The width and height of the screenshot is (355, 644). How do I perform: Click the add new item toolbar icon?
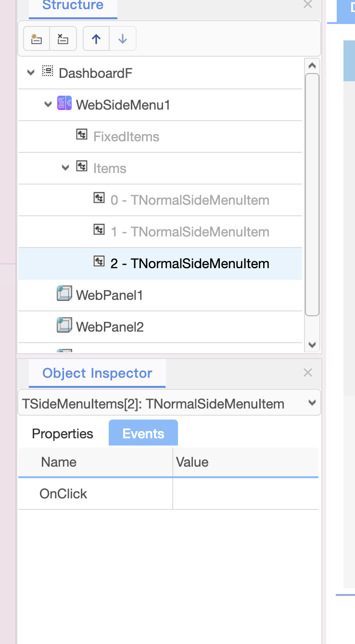tap(37, 39)
